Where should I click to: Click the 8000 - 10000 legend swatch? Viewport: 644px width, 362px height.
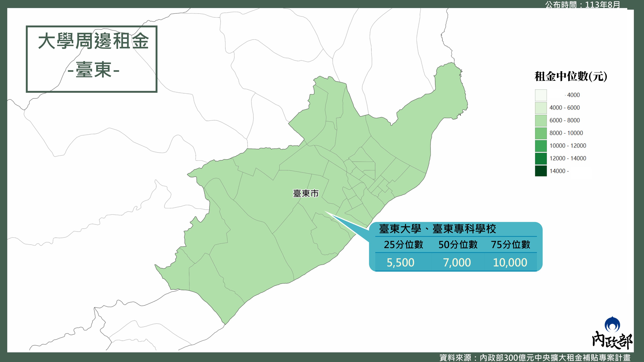pos(541,133)
